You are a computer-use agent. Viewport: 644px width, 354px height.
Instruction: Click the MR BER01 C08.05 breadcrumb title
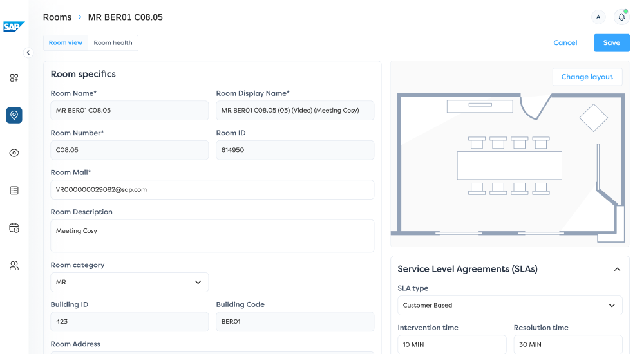click(126, 17)
